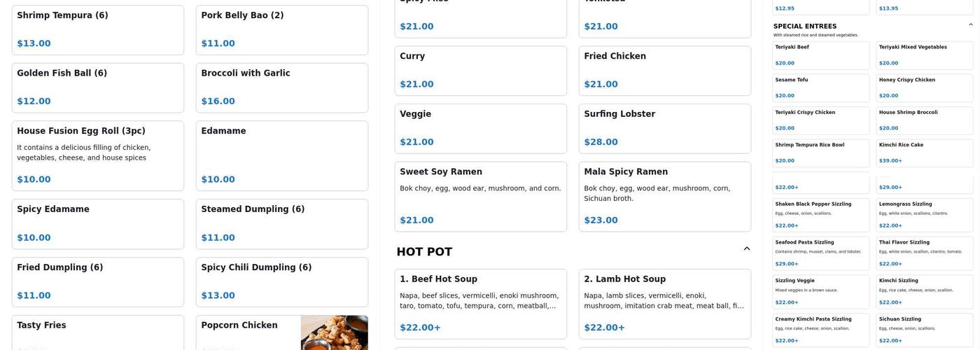The width and height of the screenshot is (980, 350).
Task: Open the Golden Fish Ball (6) item
Action: (x=97, y=87)
